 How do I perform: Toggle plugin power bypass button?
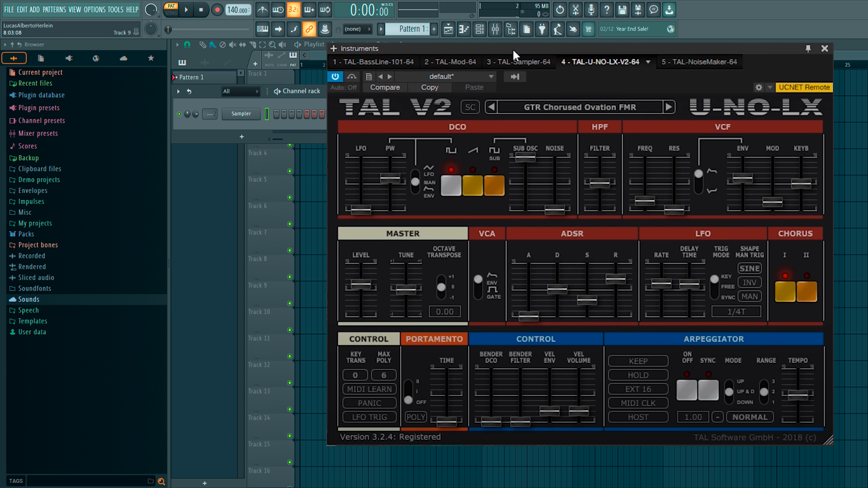336,76
